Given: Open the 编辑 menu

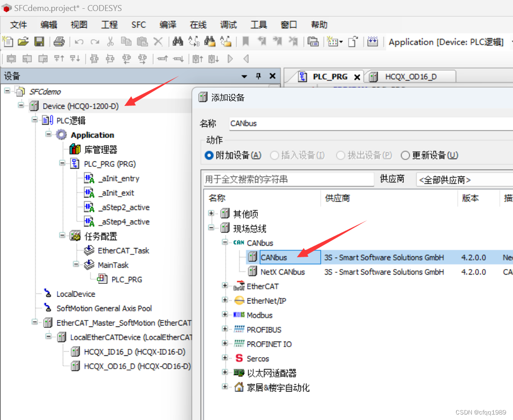Looking at the screenshot, I should (49, 25).
